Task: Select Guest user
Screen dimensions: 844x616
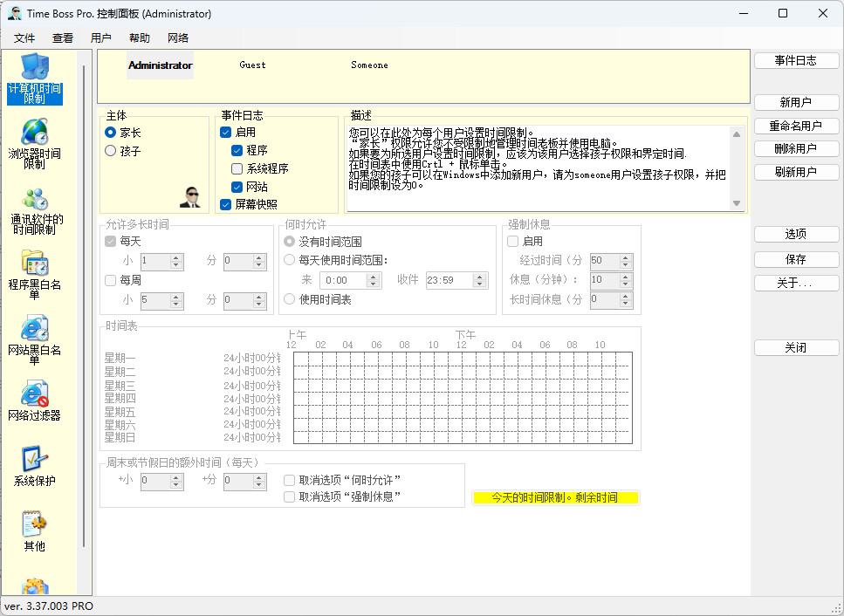Action: pos(252,65)
